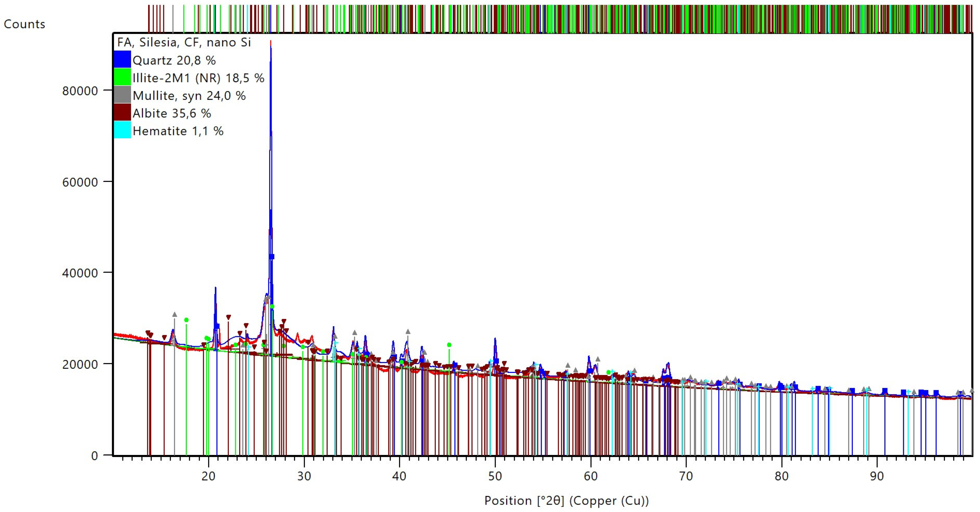Click the green Illite-2M1 legend swatch
This screenshot has width=980, height=512.
tap(122, 77)
